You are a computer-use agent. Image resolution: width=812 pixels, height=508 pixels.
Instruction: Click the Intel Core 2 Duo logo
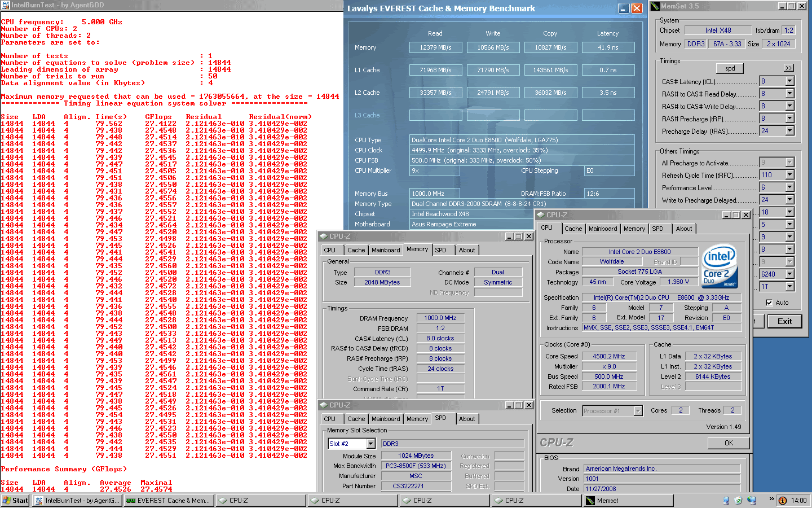720,266
